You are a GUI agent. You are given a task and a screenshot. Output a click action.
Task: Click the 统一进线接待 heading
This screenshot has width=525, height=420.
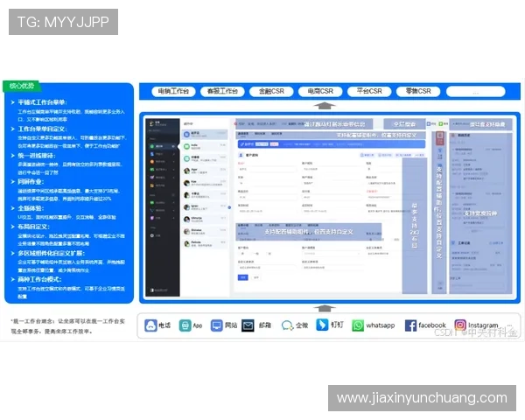pos(37,156)
